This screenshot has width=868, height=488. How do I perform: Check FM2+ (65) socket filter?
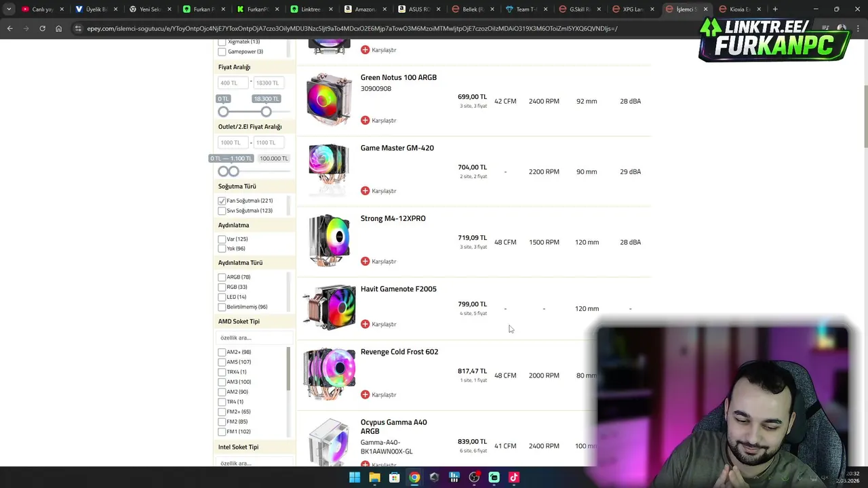pos(222,411)
